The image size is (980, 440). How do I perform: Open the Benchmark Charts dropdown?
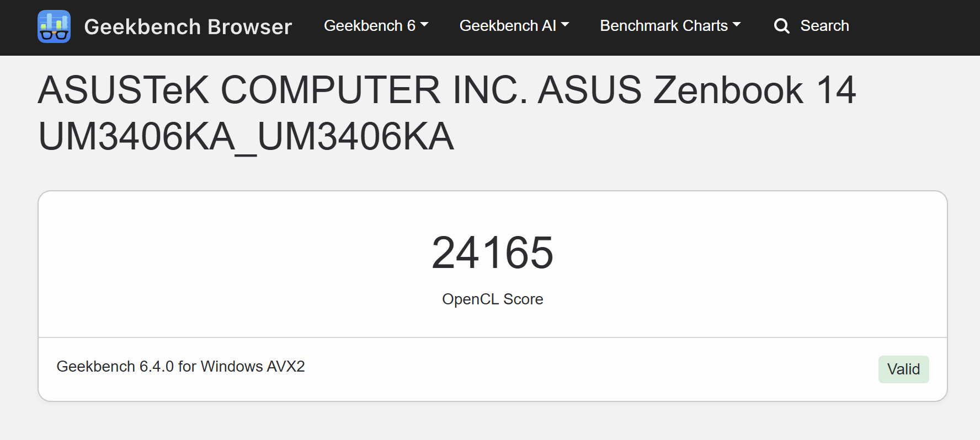click(670, 25)
